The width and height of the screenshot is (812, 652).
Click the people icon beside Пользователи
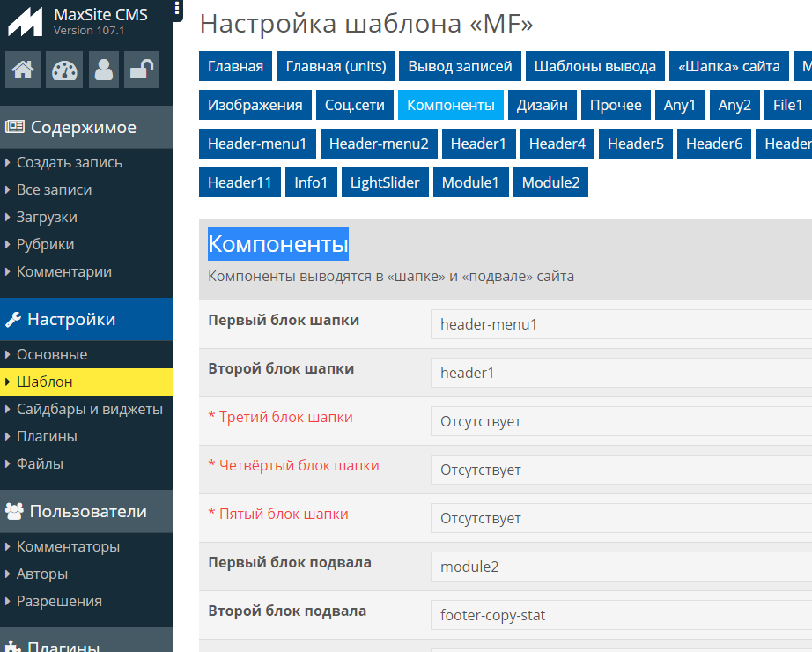(14, 512)
